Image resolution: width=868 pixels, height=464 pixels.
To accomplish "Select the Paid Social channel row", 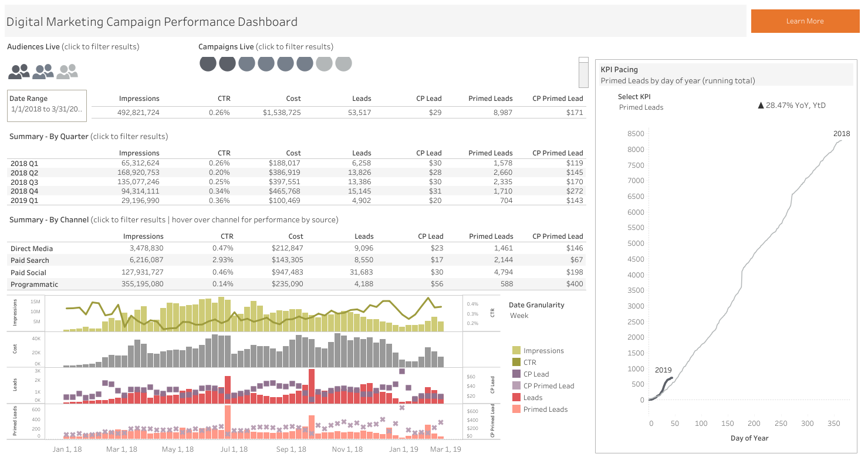I will 296,272.
